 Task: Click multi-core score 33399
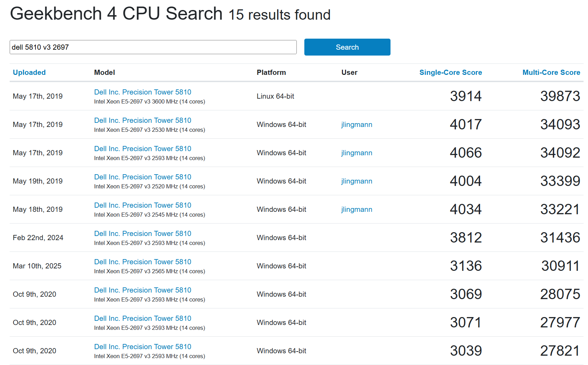[560, 181]
